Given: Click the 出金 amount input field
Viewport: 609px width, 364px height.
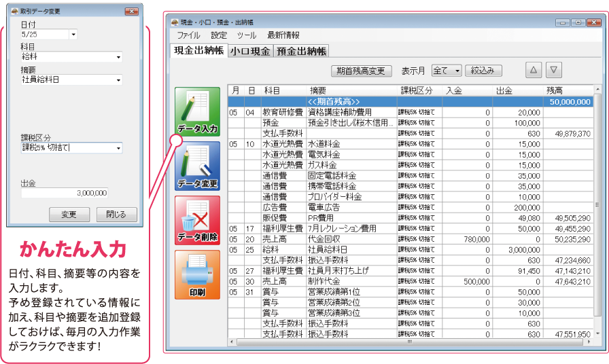Looking at the screenshot, I should pyautogui.click(x=65, y=193).
